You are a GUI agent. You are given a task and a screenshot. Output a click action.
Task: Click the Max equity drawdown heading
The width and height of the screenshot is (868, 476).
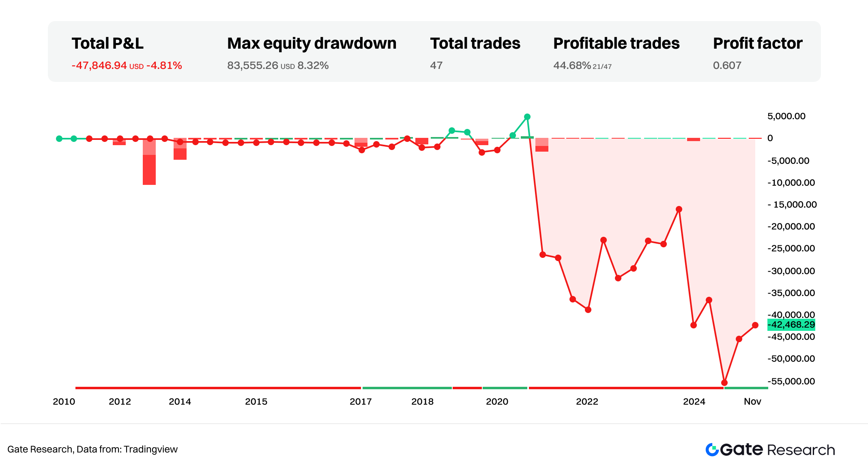tap(312, 43)
